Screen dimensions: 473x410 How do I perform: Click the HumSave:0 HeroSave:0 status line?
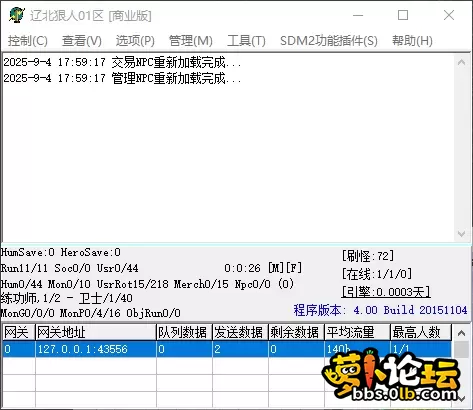[x=61, y=252]
